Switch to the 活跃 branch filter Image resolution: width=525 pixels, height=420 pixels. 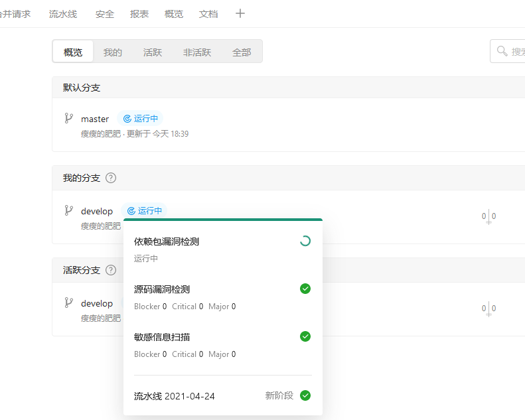coord(153,52)
